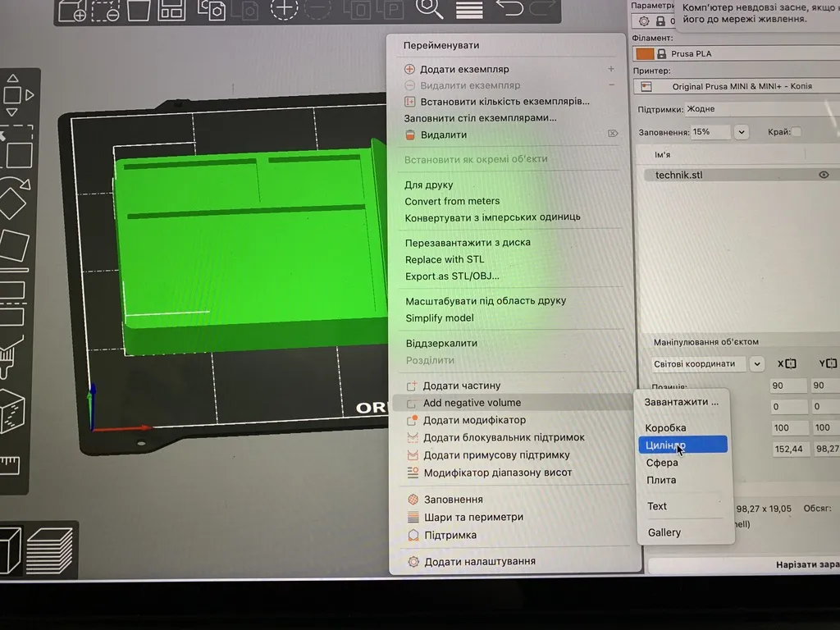Click the Delete selected toolbar icon
The height and width of the screenshot is (630, 840).
coord(106,10)
